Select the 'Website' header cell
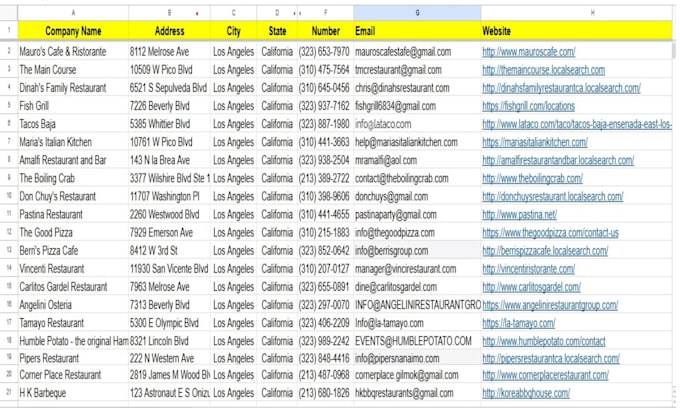The height and width of the screenshot is (408, 680). pos(577,31)
